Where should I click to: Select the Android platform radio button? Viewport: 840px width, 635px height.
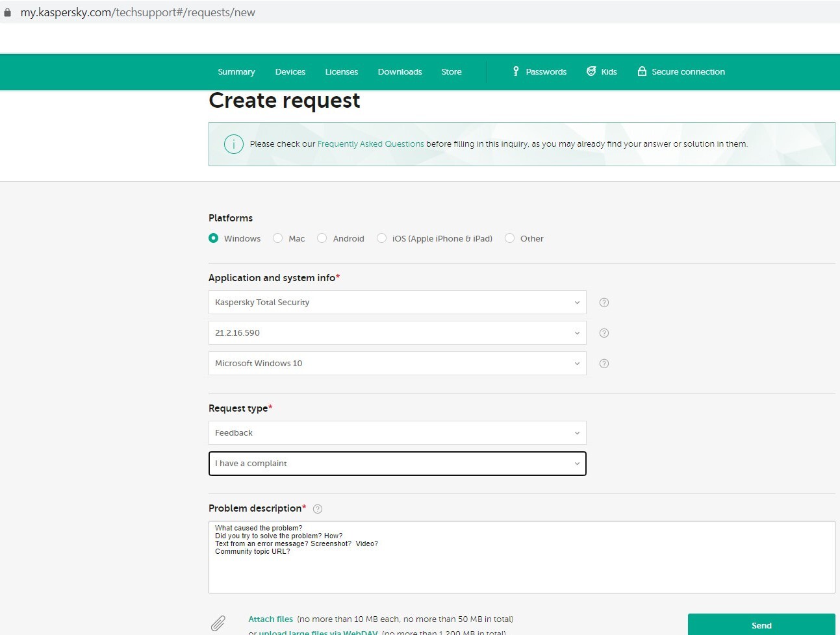click(322, 238)
